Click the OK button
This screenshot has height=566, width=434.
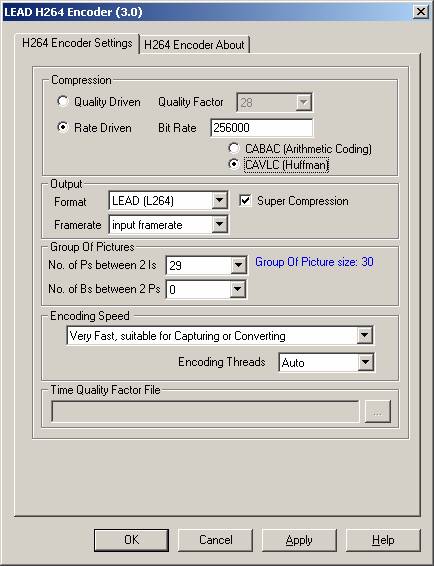click(x=131, y=540)
